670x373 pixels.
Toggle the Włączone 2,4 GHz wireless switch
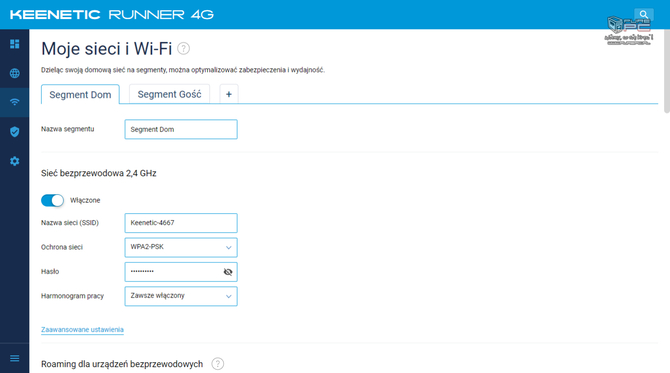tap(52, 200)
